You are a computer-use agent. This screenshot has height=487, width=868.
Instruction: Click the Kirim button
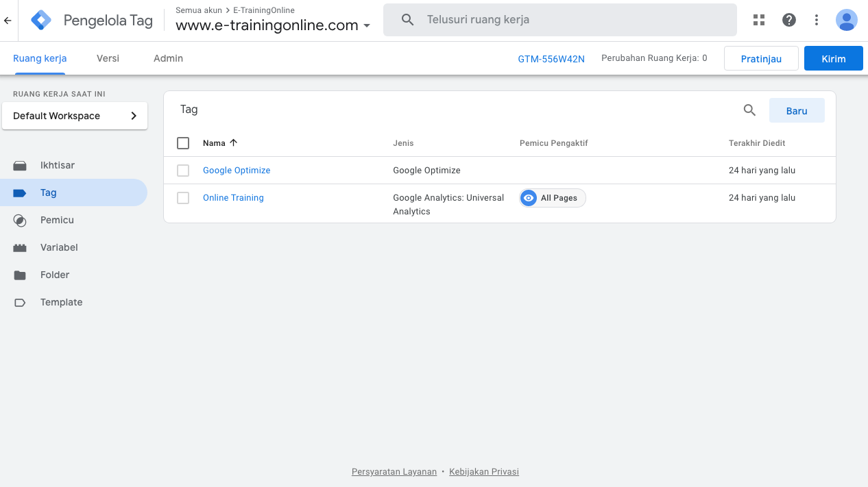[x=834, y=58]
